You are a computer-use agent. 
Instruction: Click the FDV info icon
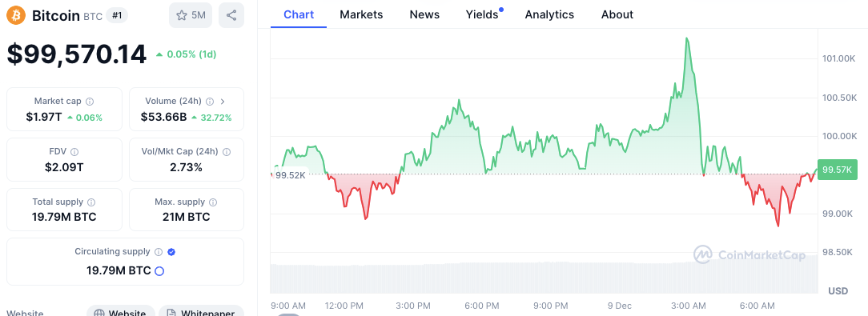tap(74, 152)
